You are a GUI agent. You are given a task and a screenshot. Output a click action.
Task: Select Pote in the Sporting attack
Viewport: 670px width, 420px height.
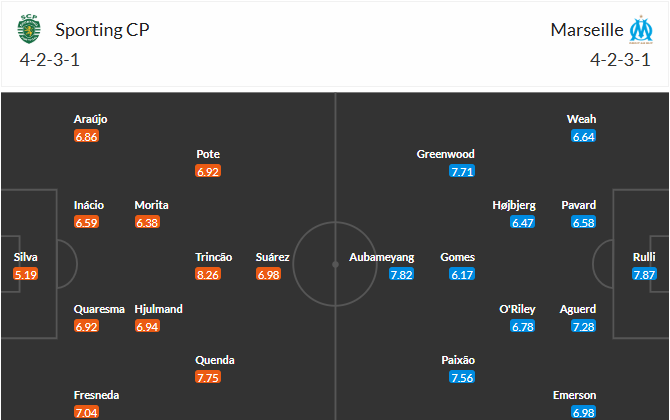click(208, 154)
